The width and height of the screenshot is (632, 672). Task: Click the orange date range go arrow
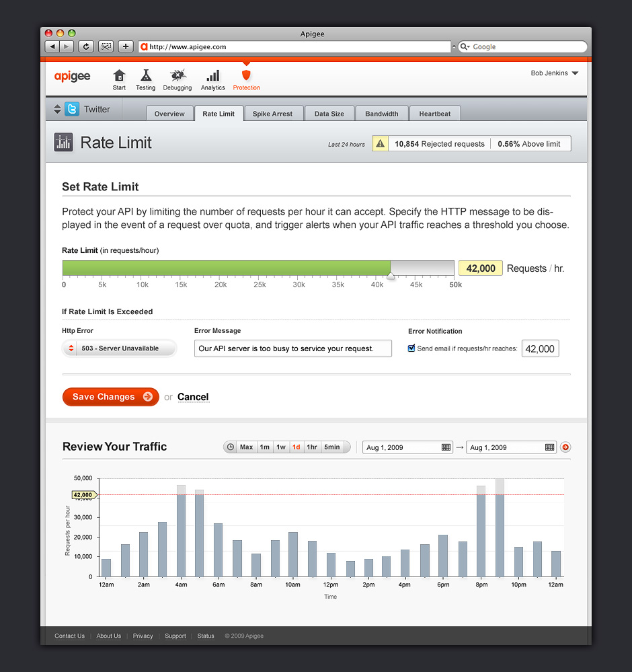point(565,447)
